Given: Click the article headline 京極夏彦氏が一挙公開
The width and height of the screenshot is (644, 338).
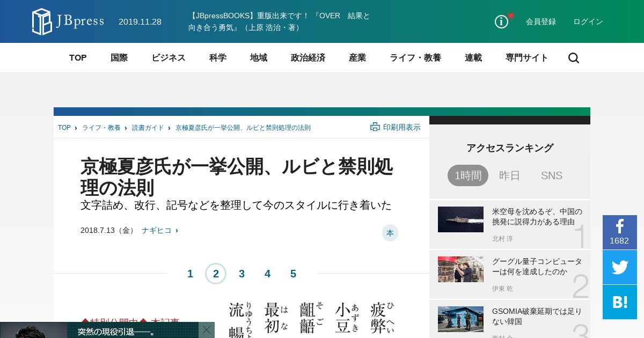Looking at the screenshot, I should [x=237, y=177].
